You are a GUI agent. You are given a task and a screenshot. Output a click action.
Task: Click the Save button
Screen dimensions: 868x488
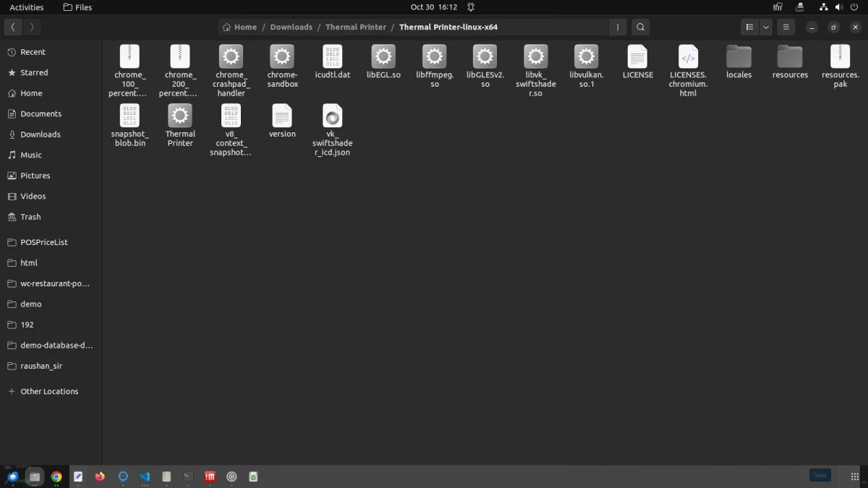click(x=820, y=475)
